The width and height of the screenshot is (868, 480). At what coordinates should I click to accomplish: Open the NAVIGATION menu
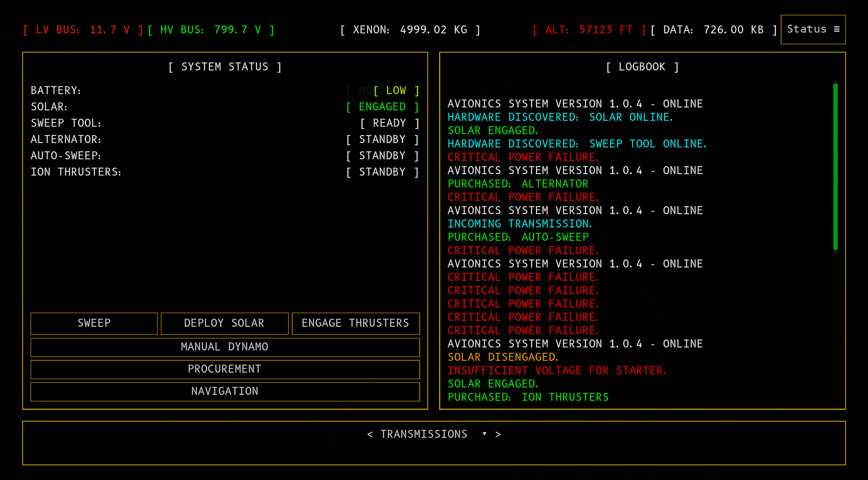(225, 391)
